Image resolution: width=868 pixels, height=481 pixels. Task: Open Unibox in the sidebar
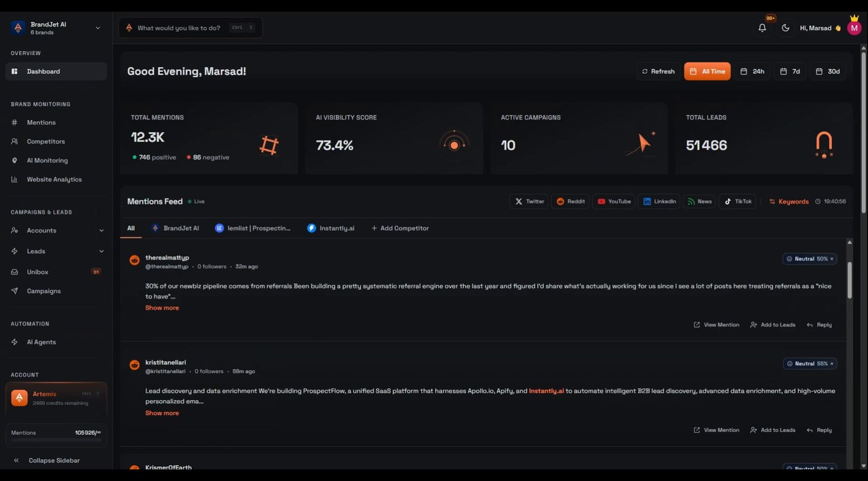pyautogui.click(x=56, y=272)
